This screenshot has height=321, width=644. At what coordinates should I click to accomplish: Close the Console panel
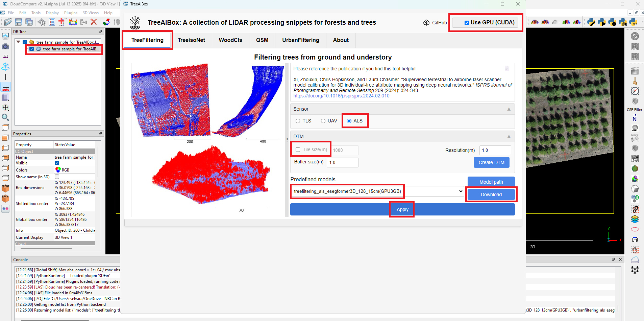tap(620, 259)
